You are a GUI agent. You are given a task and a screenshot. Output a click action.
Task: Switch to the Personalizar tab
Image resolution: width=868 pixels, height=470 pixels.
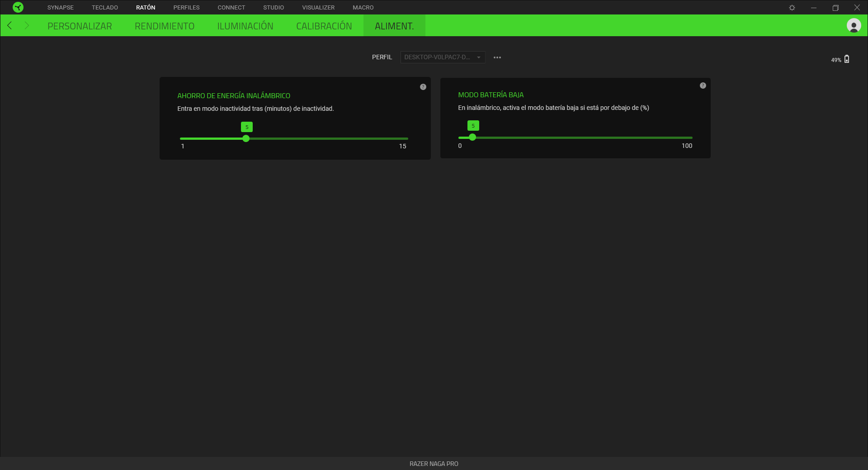click(x=80, y=26)
